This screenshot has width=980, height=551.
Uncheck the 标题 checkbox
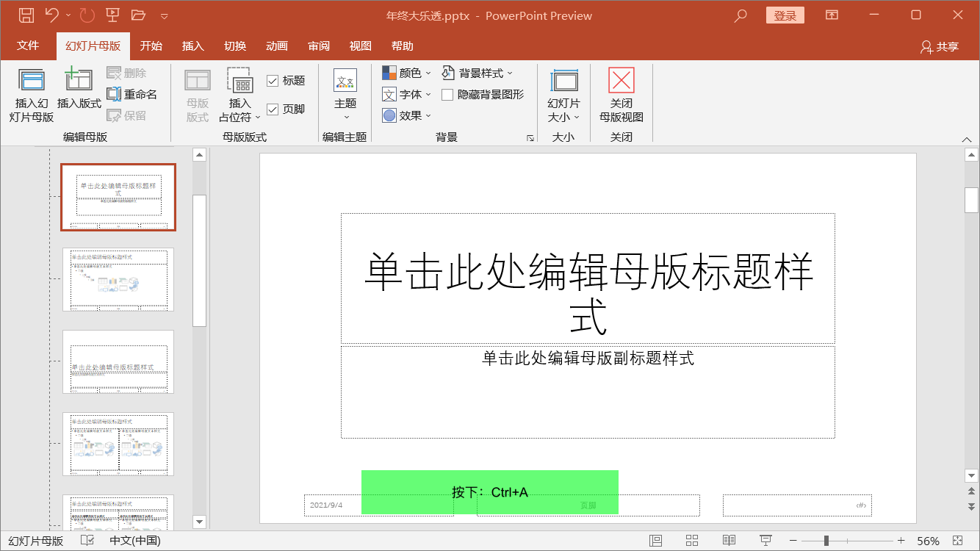[273, 81]
